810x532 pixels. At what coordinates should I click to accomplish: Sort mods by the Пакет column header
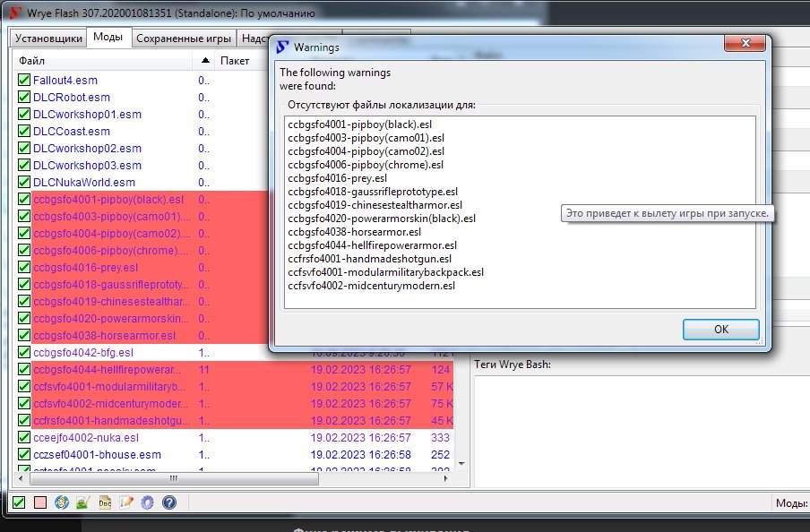(236, 61)
